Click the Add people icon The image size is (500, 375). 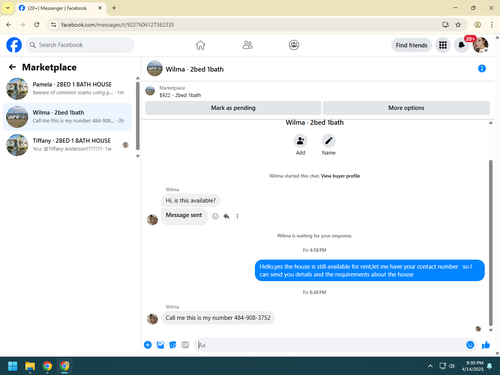point(300,141)
